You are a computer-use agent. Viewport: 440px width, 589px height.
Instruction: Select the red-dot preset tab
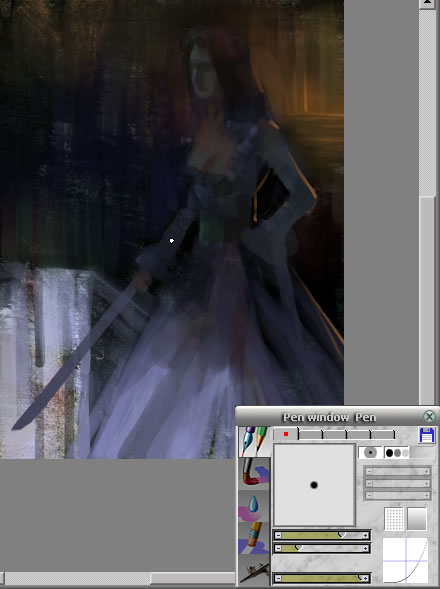(x=286, y=434)
